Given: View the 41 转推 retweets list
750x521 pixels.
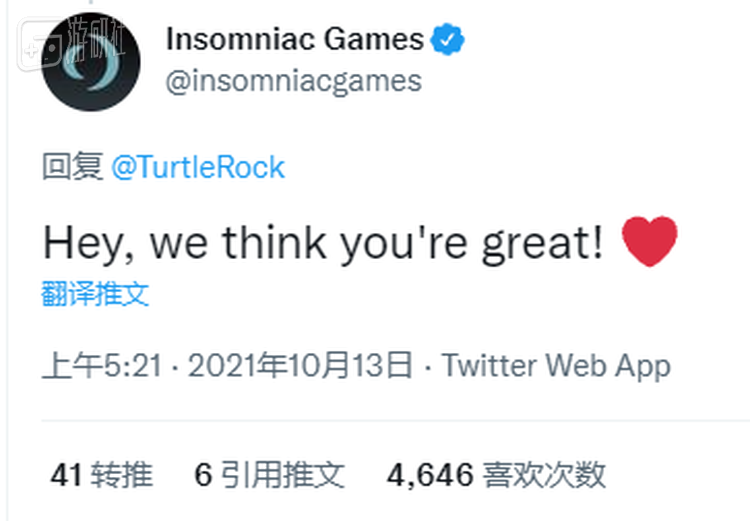Looking at the screenshot, I should (x=101, y=475).
